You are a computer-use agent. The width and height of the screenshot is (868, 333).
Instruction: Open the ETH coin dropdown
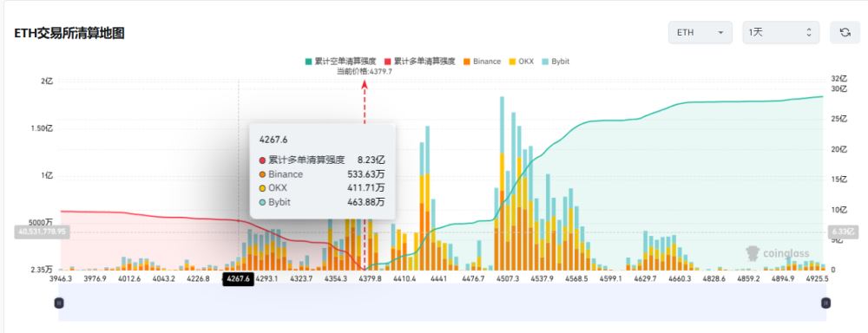tap(700, 33)
